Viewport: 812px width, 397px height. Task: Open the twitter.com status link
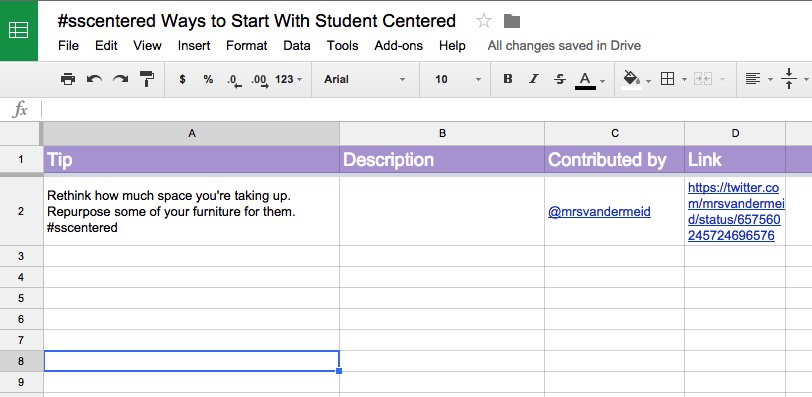[735, 211]
